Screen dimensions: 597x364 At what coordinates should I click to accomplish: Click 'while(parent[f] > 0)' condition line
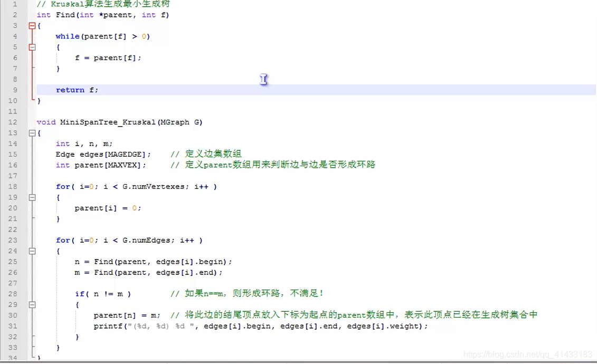click(103, 36)
